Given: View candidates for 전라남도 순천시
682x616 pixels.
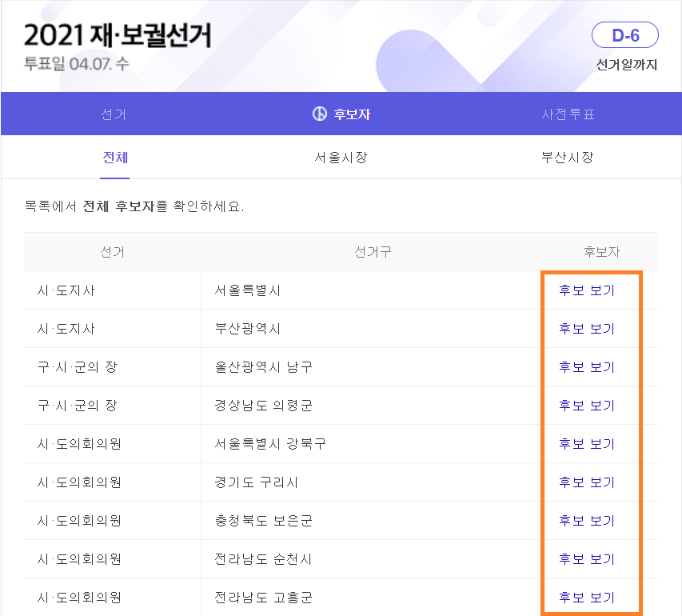Looking at the screenshot, I should (x=587, y=558).
